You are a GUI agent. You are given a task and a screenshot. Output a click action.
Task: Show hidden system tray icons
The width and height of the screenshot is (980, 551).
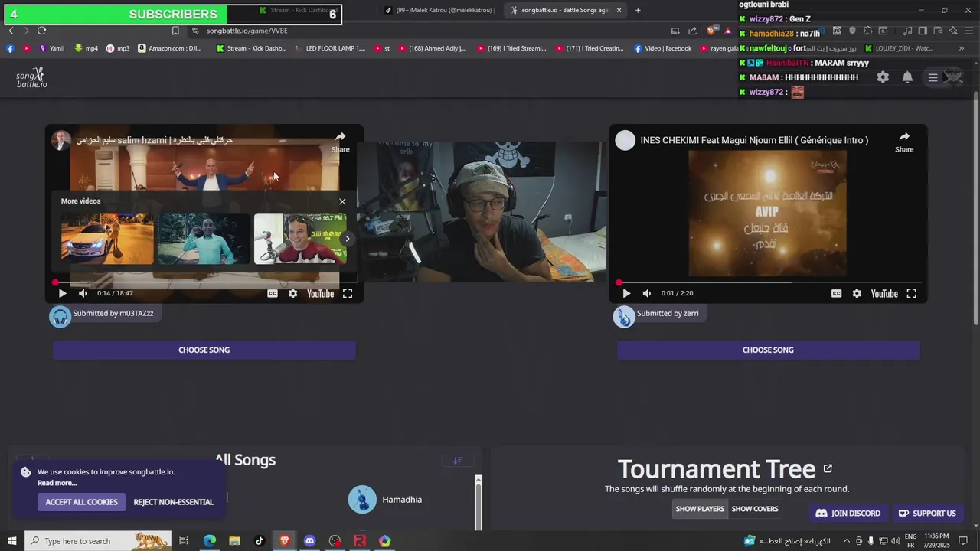[846, 541]
